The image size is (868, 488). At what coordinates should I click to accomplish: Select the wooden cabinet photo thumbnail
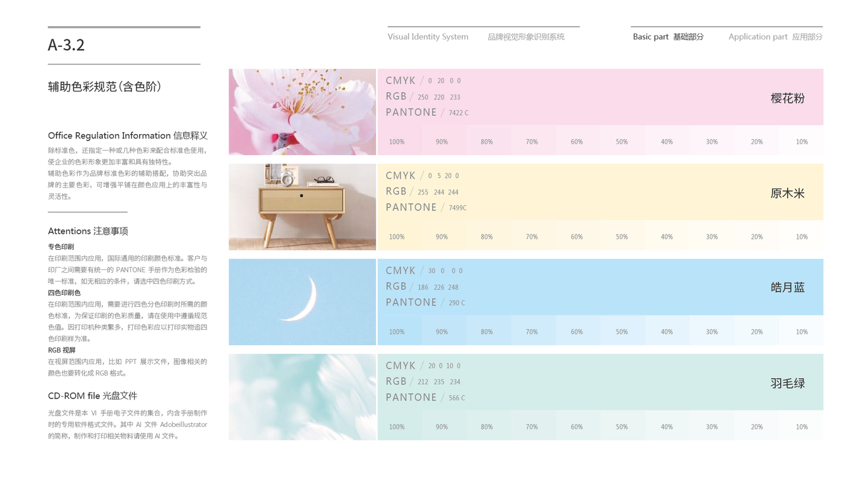coord(302,207)
